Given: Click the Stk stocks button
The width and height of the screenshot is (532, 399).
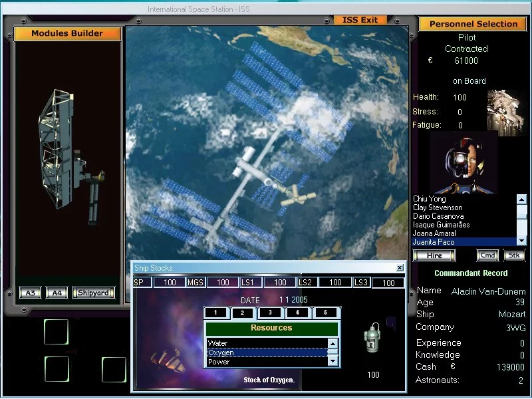Looking at the screenshot, I should pos(514,255).
